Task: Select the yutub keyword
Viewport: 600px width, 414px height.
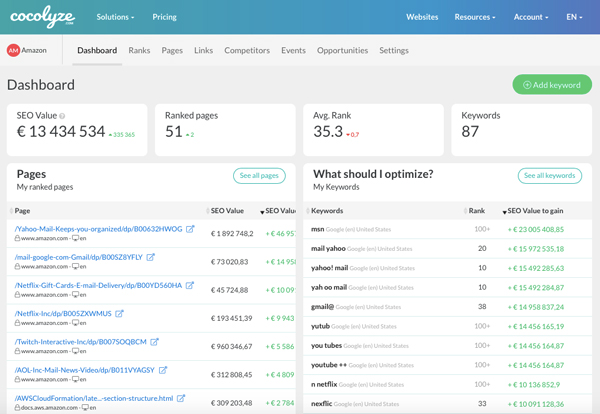Action: pyautogui.click(x=320, y=326)
